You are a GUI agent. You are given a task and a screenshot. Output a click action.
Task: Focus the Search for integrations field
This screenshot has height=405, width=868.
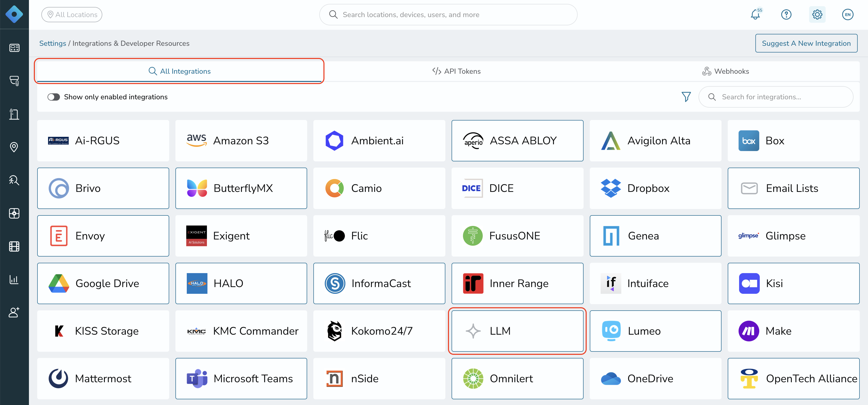[776, 97]
